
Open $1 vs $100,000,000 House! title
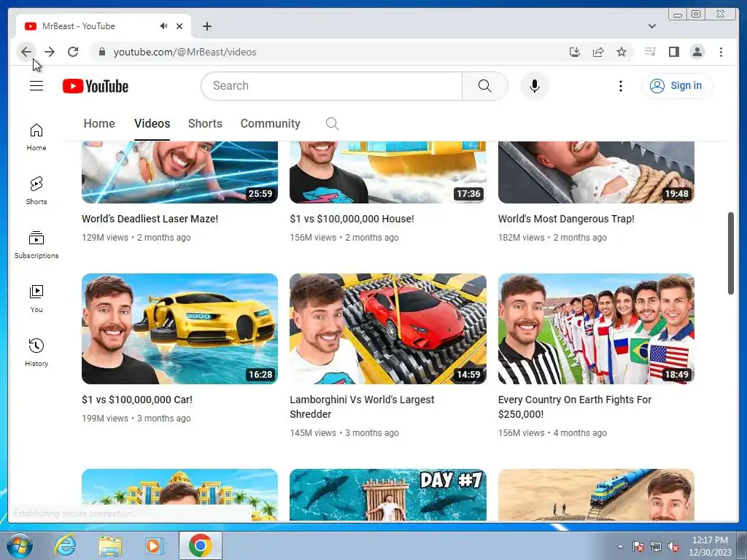(352, 219)
